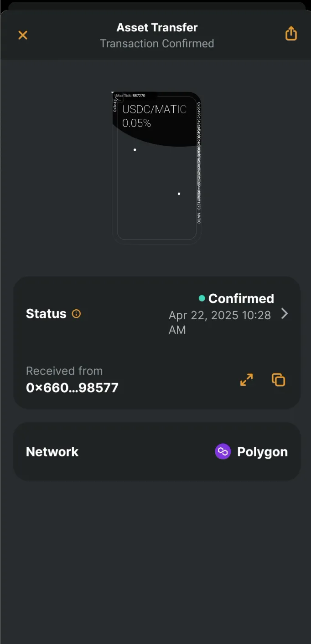The image size is (311, 644).
Task: Copy the sender address using the copy icon
Action: pos(279,379)
